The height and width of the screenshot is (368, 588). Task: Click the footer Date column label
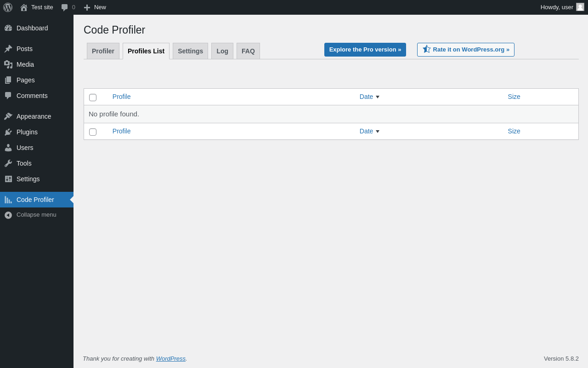[x=367, y=131]
